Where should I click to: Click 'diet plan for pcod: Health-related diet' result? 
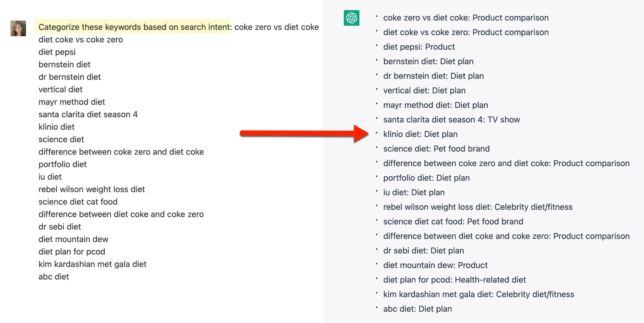tap(454, 280)
